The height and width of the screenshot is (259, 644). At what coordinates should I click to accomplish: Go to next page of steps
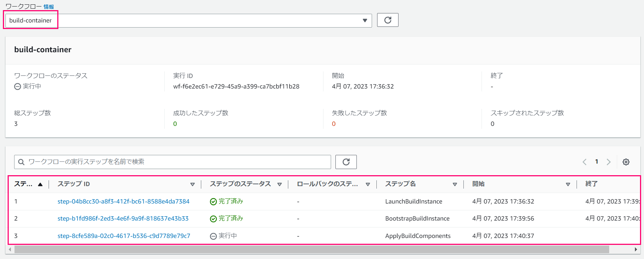[x=608, y=162]
